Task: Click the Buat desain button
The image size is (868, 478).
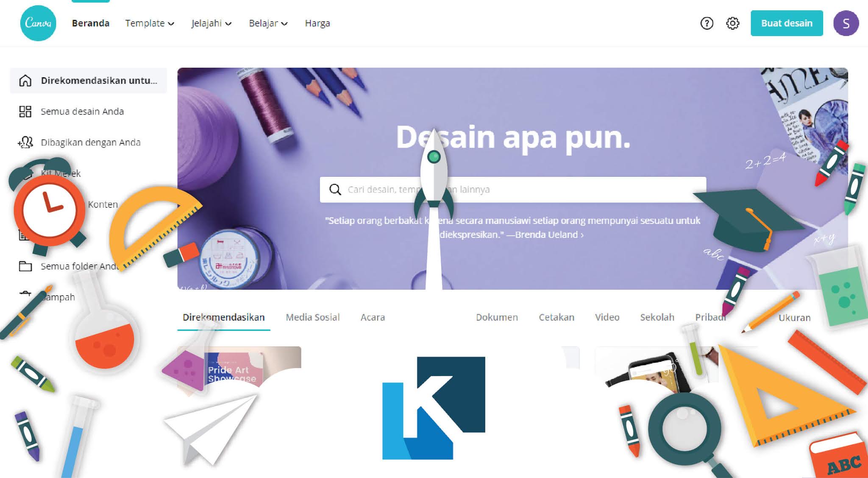Action: tap(787, 23)
